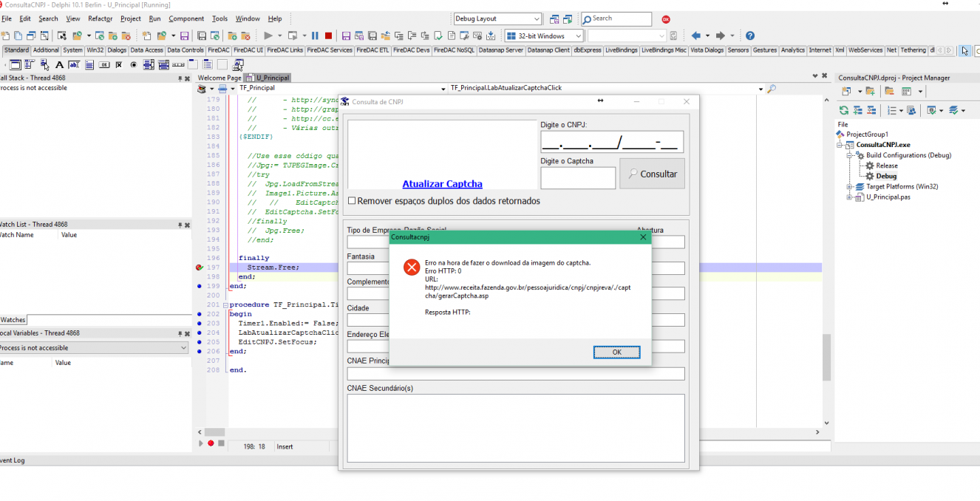Click the Pause program icon
This screenshot has height=501, width=980.
315,35
